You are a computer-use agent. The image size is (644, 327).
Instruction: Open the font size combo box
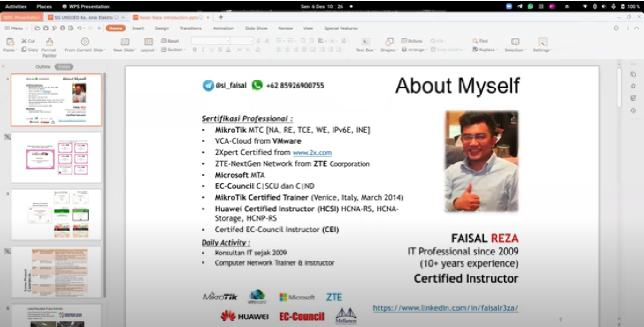pyautogui.click(x=242, y=41)
